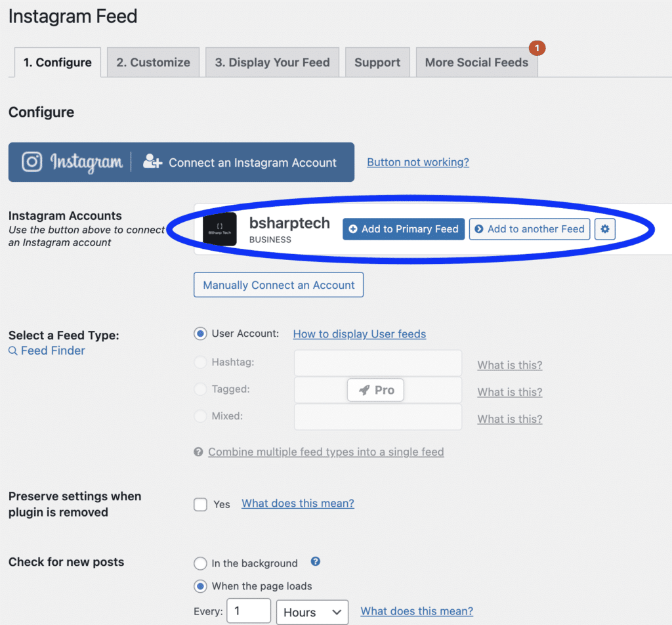Image resolution: width=672 pixels, height=625 pixels.
Task: Click the Hashtag input field
Action: coord(378,363)
